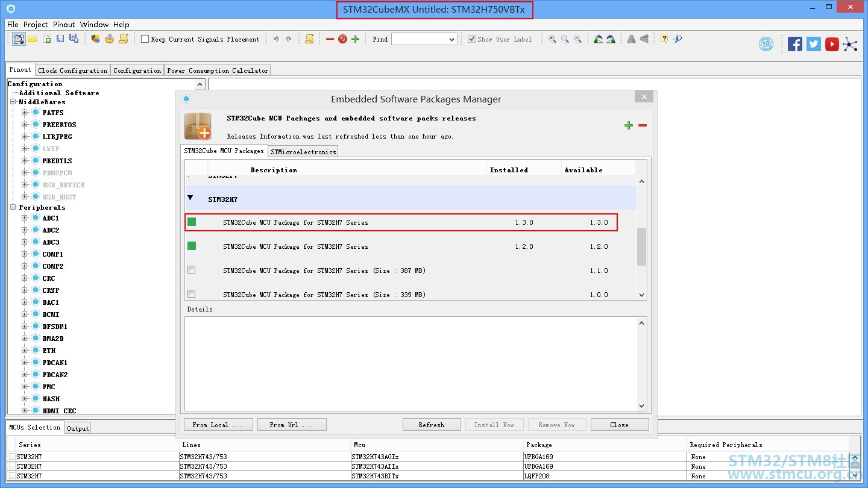Open the YouTube link icon
The image size is (868, 488).
(832, 44)
